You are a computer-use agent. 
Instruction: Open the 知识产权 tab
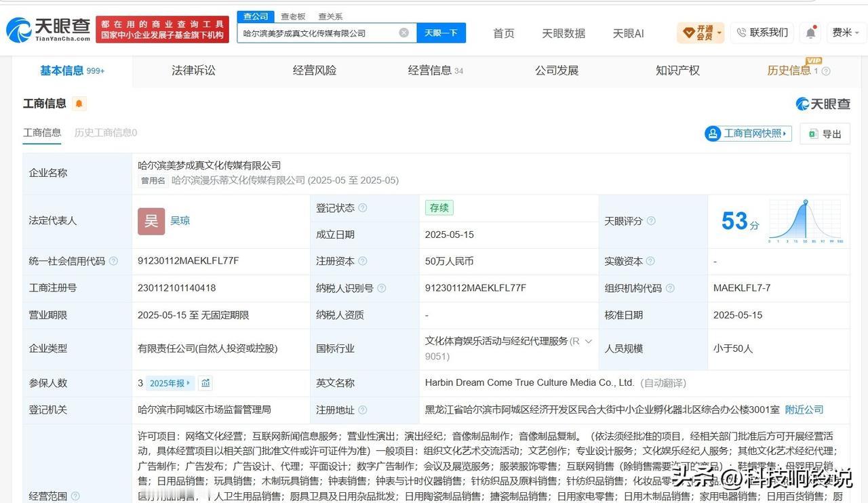(677, 71)
